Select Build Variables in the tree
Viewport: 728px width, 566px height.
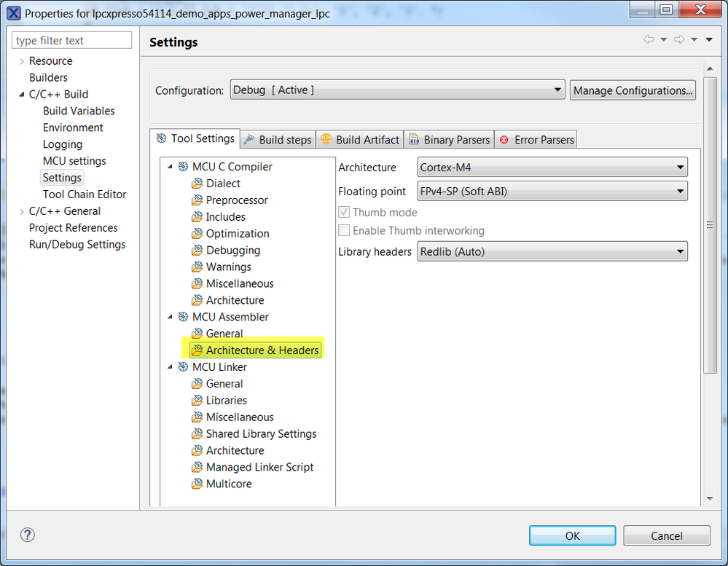click(x=79, y=111)
